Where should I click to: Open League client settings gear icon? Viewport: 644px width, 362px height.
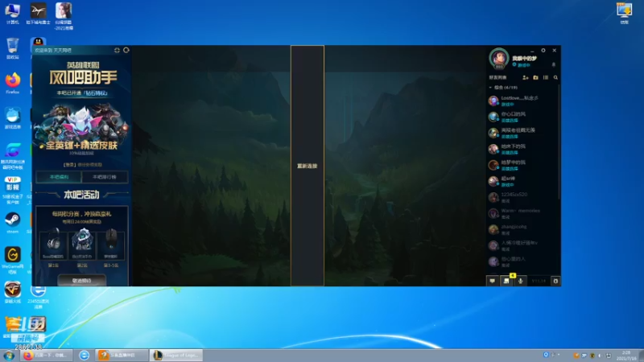pyautogui.click(x=543, y=51)
